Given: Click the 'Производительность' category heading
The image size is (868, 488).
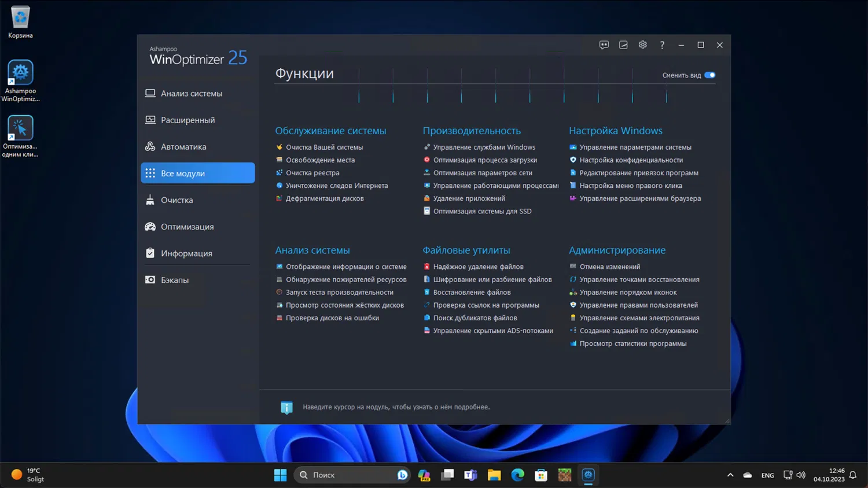Looking at the screenshot, I should (x=472, y=131).
